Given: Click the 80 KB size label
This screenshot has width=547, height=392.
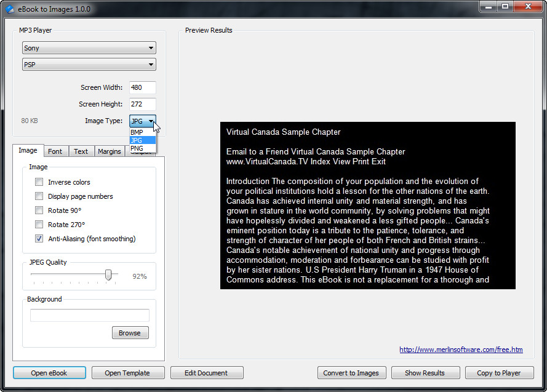Looking at the screenshot, I should 30,121.
